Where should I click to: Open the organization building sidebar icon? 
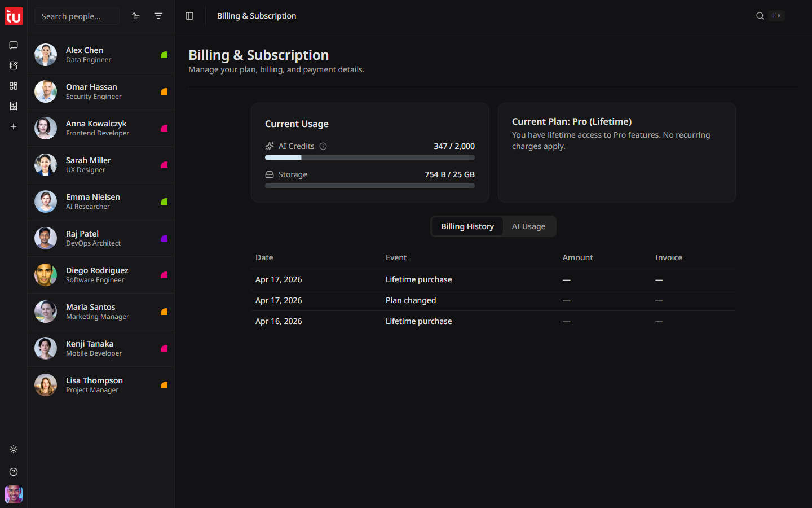point(14,106)
